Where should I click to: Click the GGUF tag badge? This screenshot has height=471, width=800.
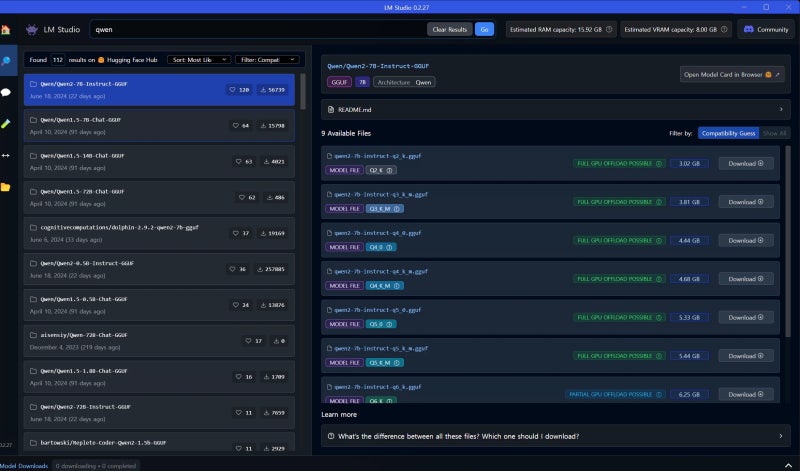click(x=339, y=82)
